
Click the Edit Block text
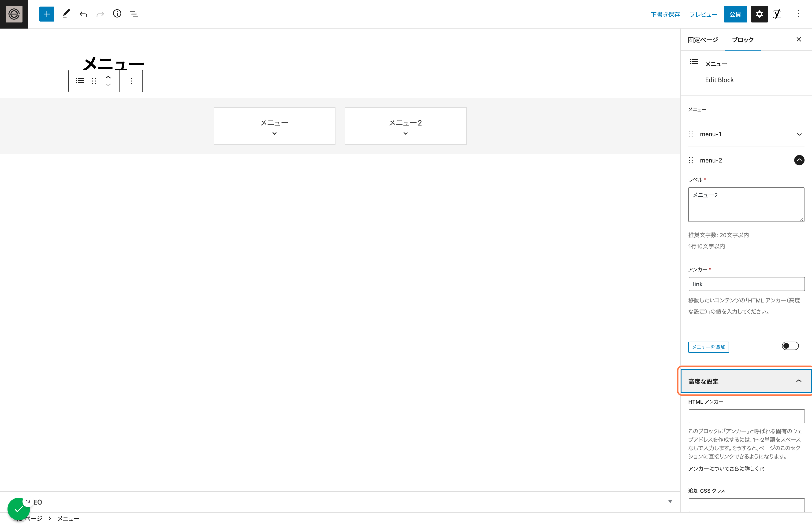(719, 80)
